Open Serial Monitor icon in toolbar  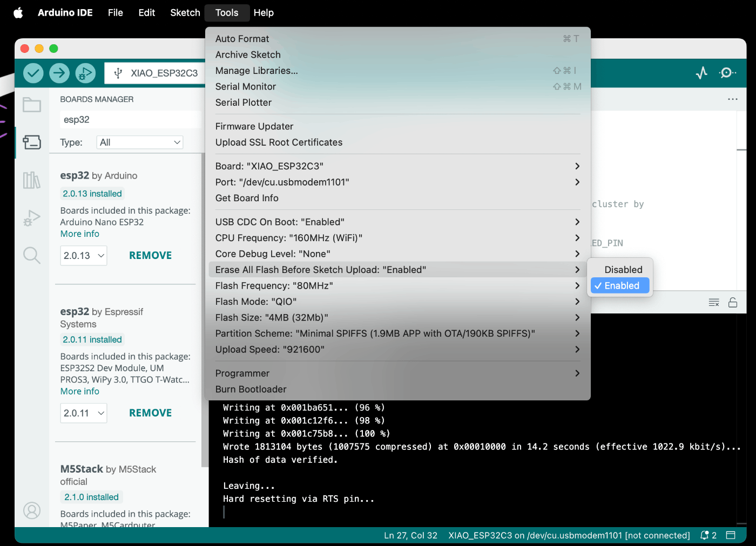(727, 73)
